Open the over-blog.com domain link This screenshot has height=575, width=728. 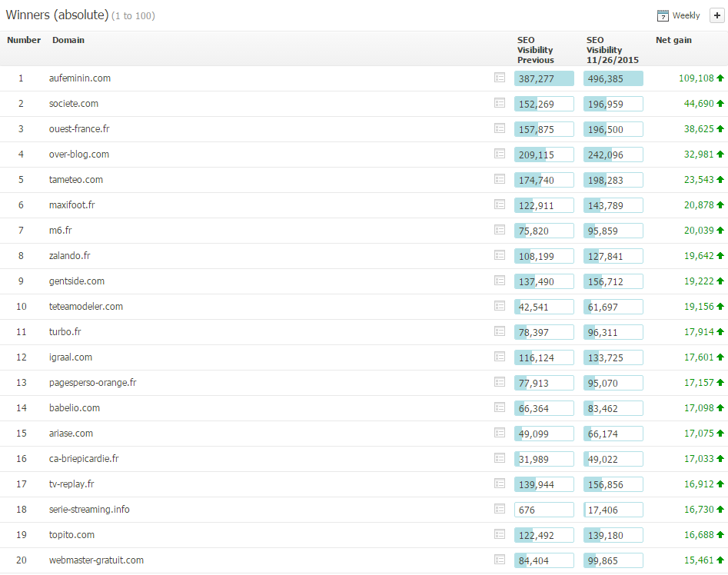tap(79, 154)
